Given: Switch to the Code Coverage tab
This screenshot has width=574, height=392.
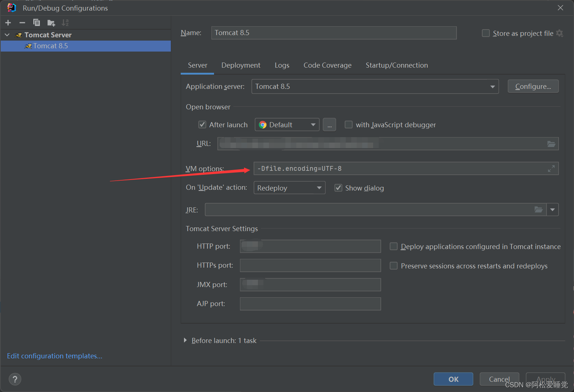Looking at the screenshot, I should click(x=327, y=65).
